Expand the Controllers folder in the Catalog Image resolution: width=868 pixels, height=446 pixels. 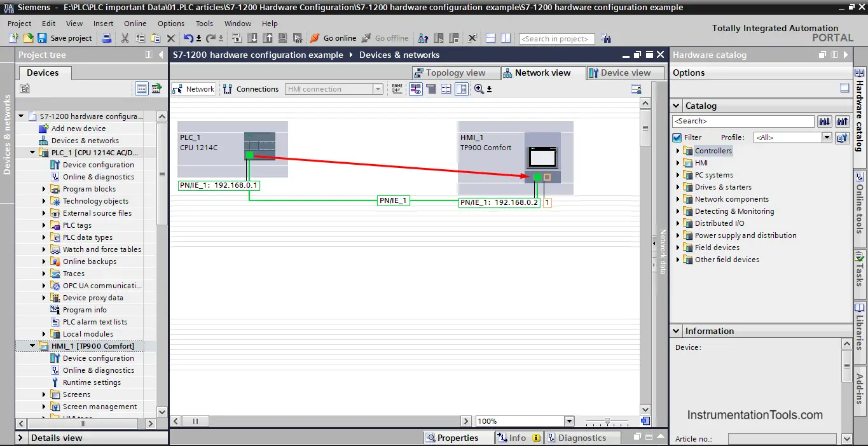pos(678,151)
